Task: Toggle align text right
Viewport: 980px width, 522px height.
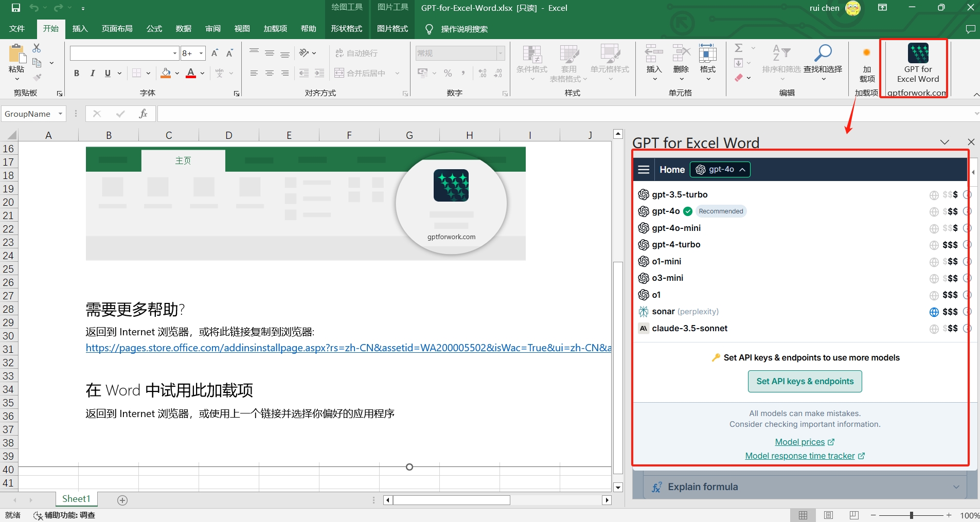Action: pos(285,73)
